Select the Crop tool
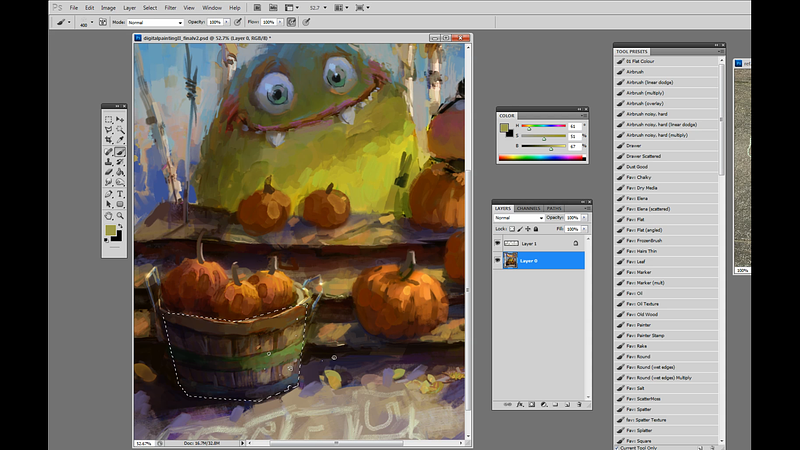The width and height of the screenshot is (800, 450). coord(109,140)
